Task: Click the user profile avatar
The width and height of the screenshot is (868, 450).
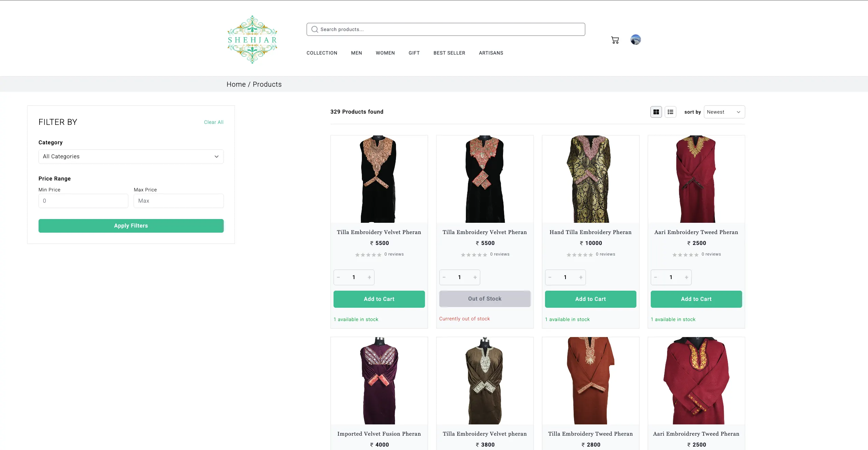Action: 635,40
